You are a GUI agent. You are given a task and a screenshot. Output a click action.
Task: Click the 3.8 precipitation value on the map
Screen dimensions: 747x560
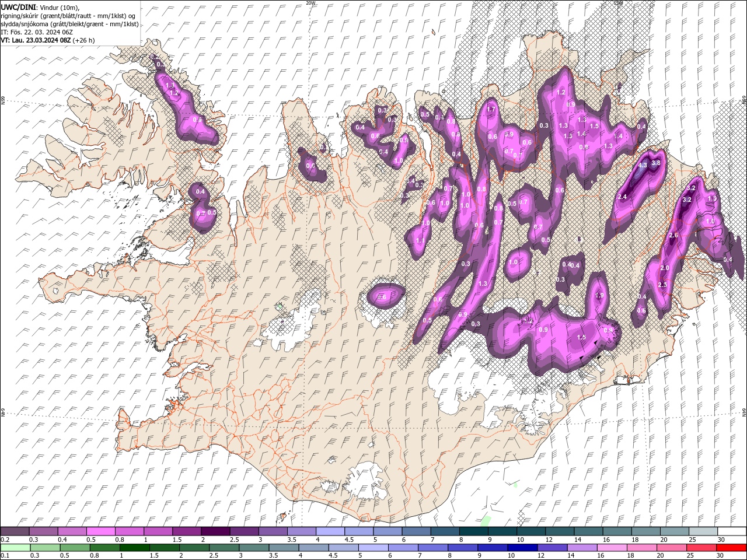pyautogui.click(x=656, y=163)
